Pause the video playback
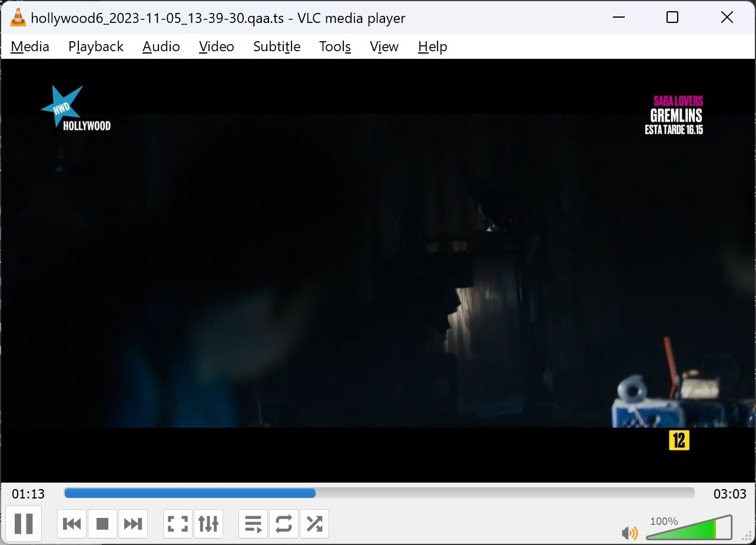Image resolution: width=756 pixels, height=545 pixels. point(24,523)
